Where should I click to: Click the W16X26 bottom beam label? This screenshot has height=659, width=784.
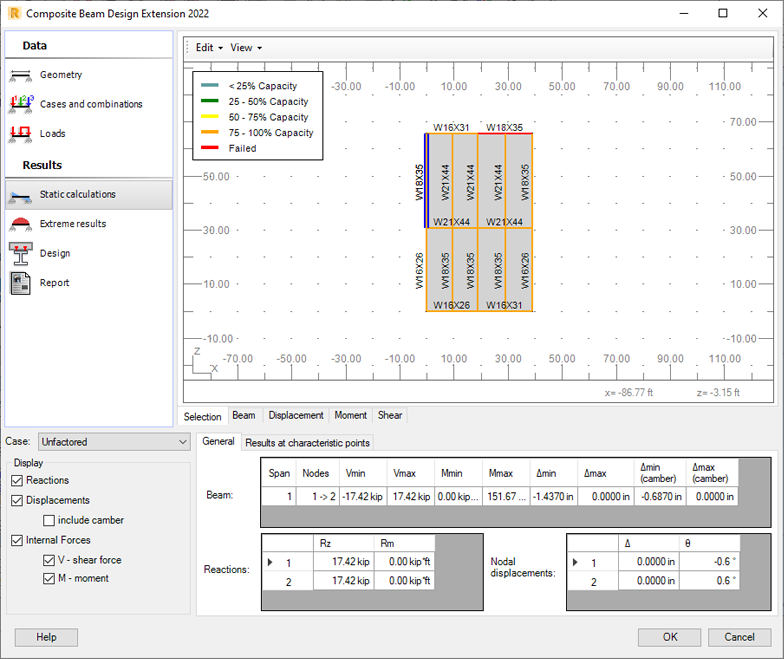point(451,306)
